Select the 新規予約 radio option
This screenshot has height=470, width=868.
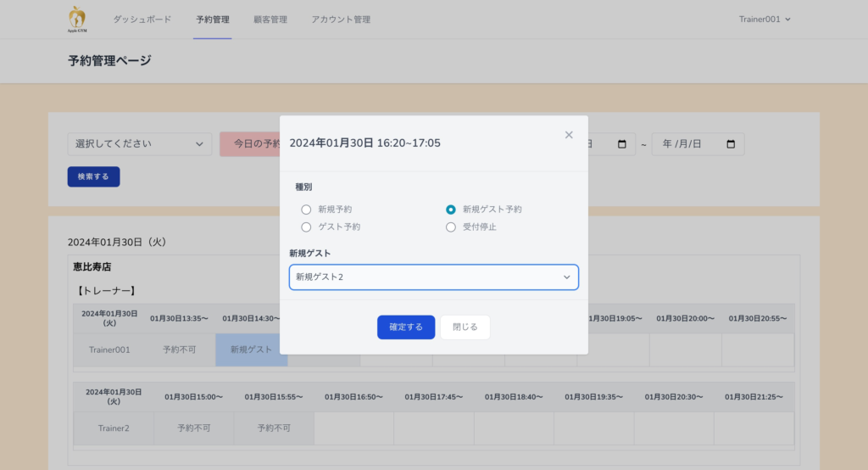coord(307,209)
